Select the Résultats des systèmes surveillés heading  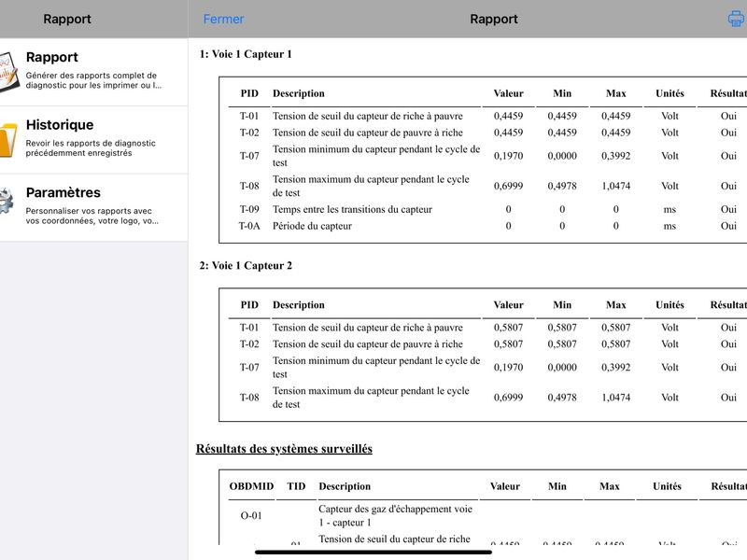click(284, 449)
